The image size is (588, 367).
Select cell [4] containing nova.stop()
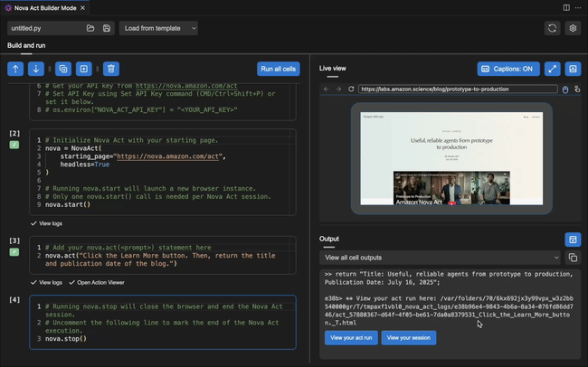[163, 323]
